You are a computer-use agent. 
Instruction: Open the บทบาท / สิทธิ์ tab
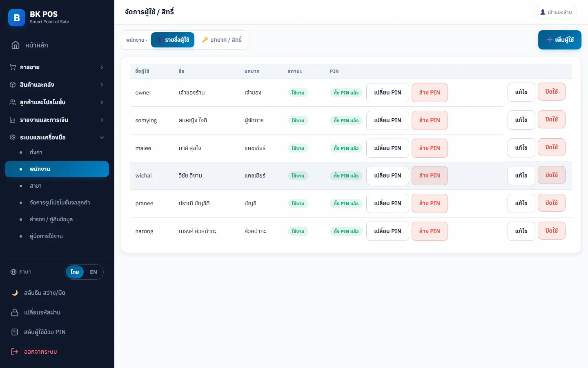(222, 40)
